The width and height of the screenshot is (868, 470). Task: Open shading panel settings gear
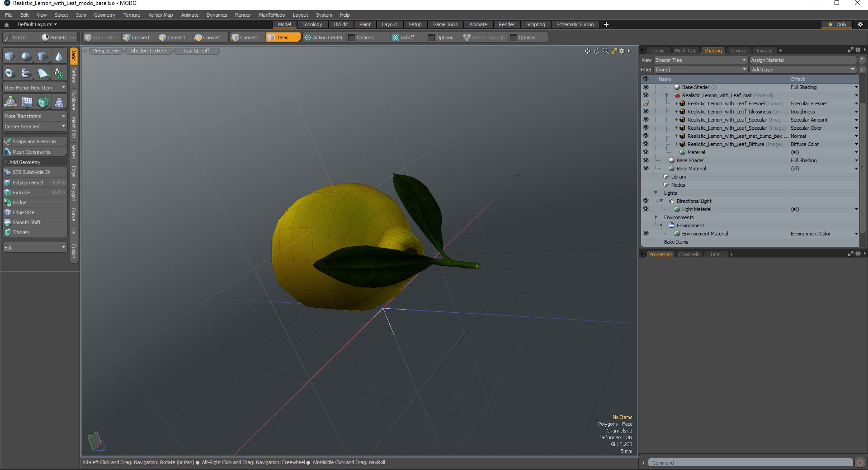(x=858, y=50)
